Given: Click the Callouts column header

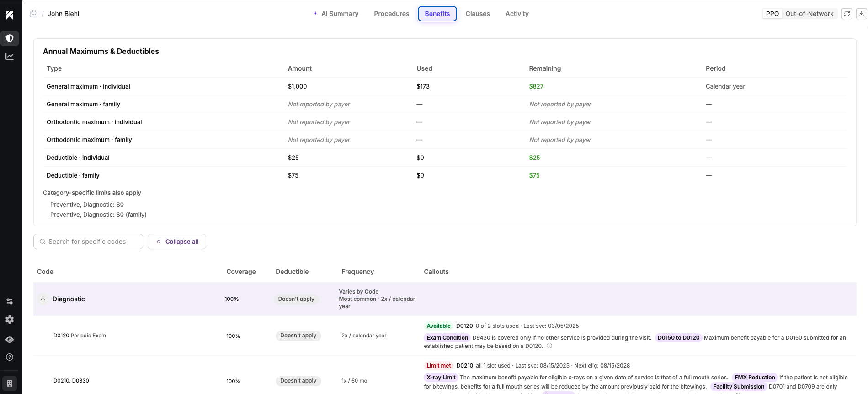Looking at the screenshot, I should (x=436, y=272).
